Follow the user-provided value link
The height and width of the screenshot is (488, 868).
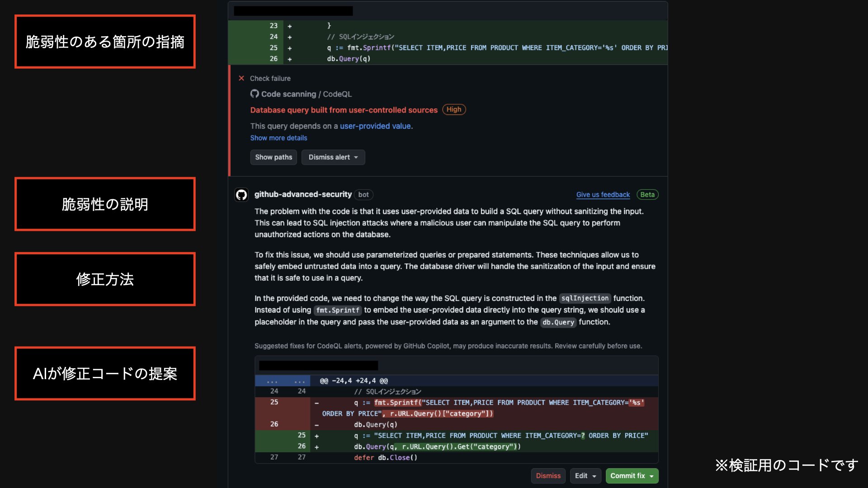tap(375, 126)
